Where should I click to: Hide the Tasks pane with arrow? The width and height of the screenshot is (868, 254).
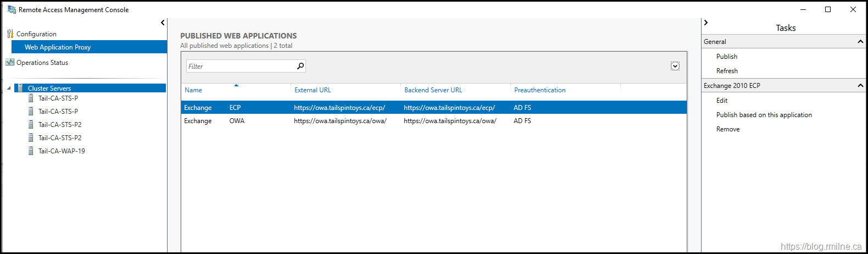point(706,23)
